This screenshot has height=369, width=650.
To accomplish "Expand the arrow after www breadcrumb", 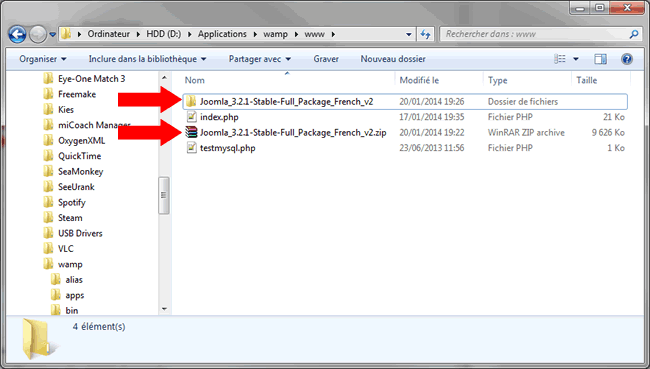I will click(333, 34).
